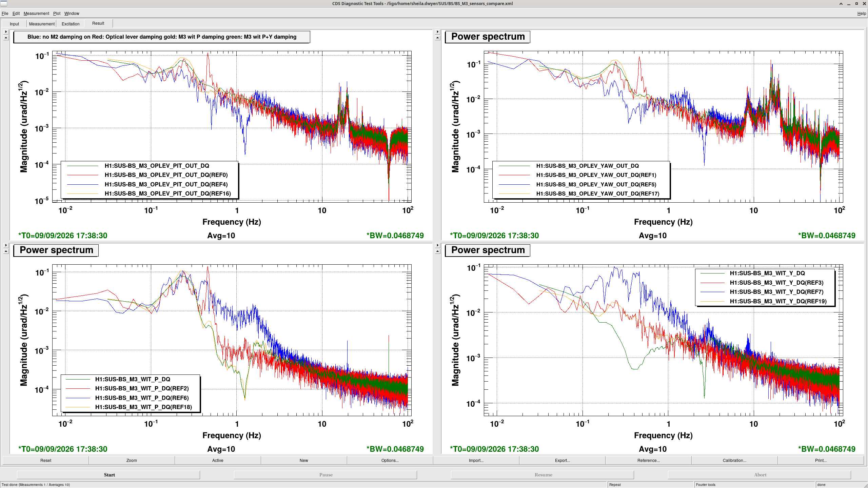Click up-arrow button beside OPLEV_YAW plot
868x488 pixels.
coord(437,38)
